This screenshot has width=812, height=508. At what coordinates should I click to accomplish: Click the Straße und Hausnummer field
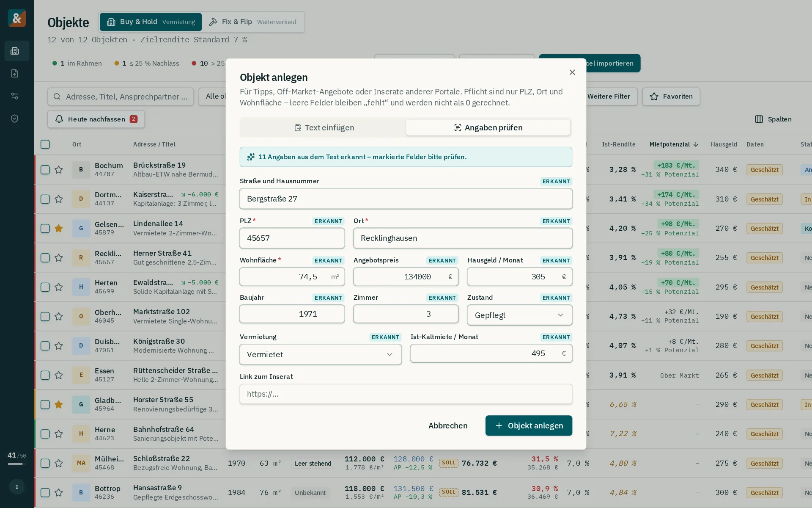[406, 199]
